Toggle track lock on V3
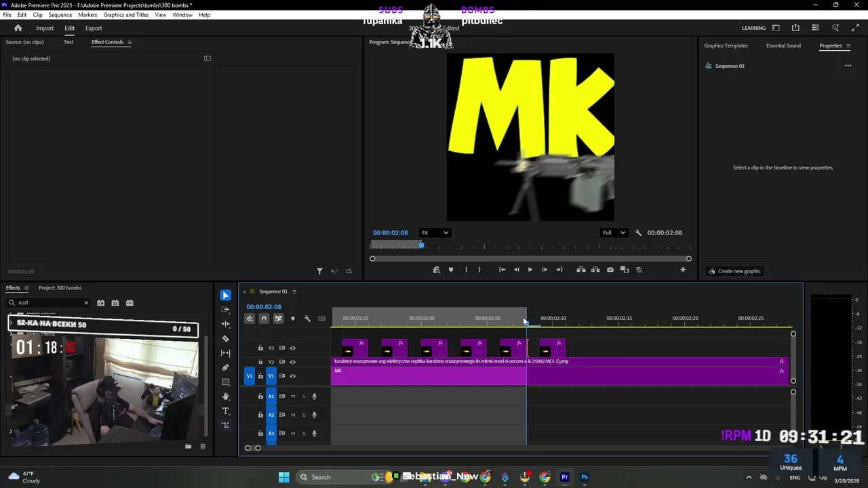Screen dimensions: 868x488 point(260,348)
